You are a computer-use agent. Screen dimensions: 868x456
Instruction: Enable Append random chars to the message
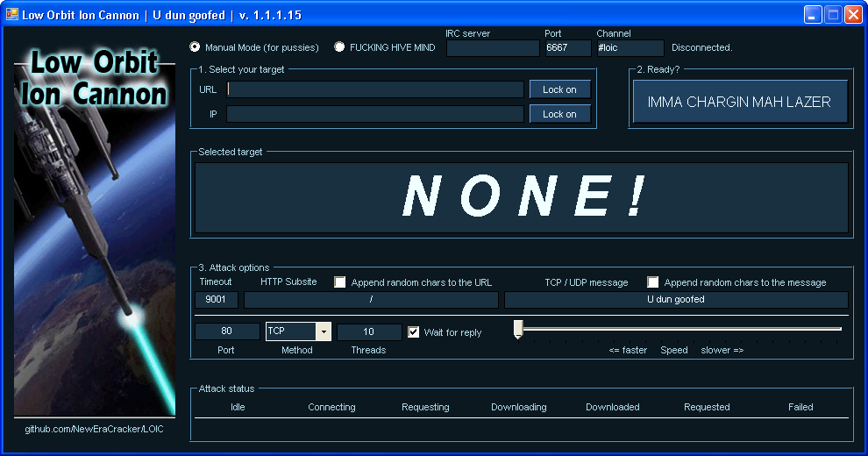[x=652, y=282]
